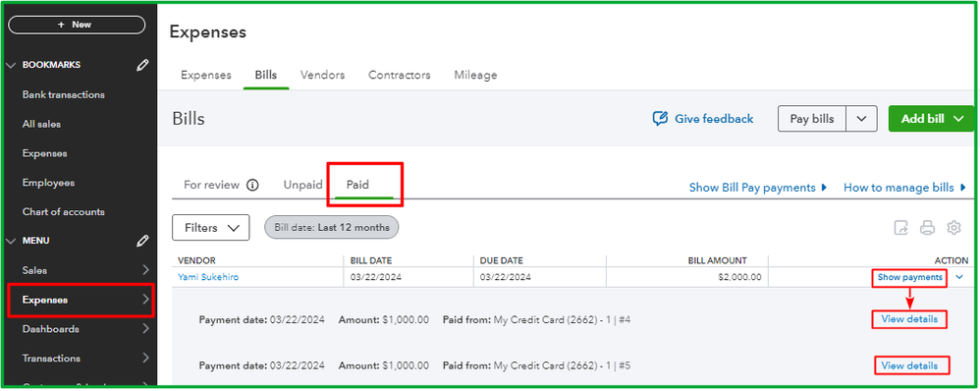
Task: Click View details for payment #5
Action: point(909,366)
